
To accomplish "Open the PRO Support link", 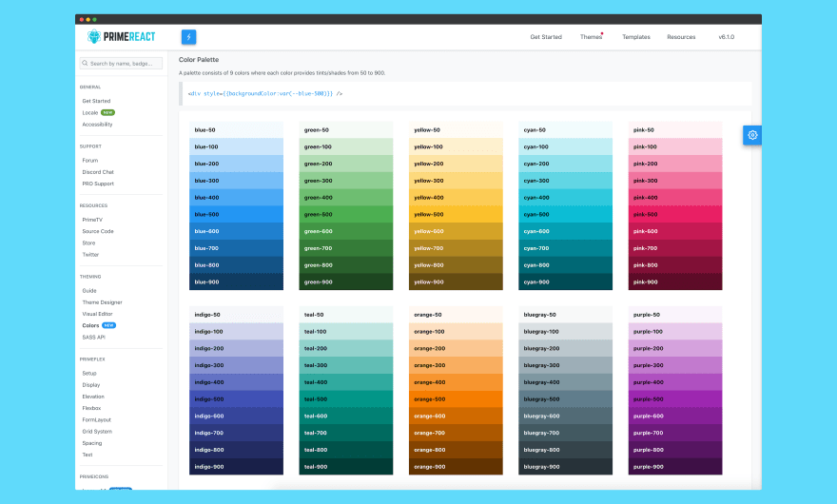I will pyautogui.click(x=98, y=184).
